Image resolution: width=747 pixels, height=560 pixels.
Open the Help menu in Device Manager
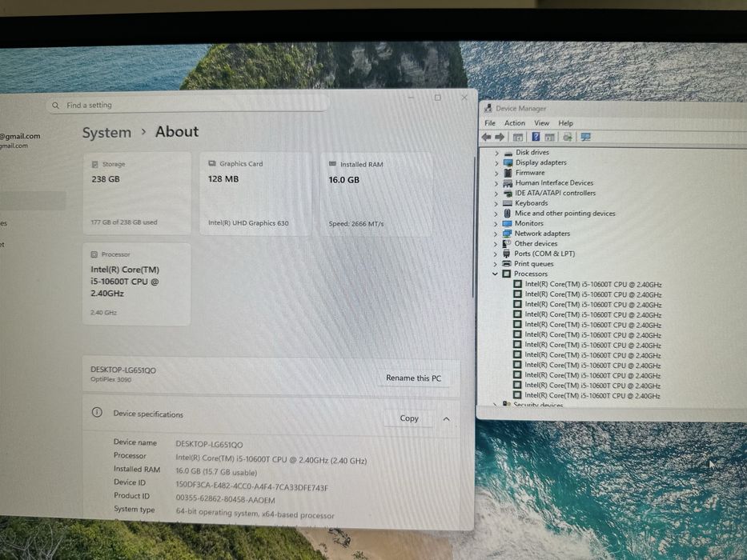565,123
